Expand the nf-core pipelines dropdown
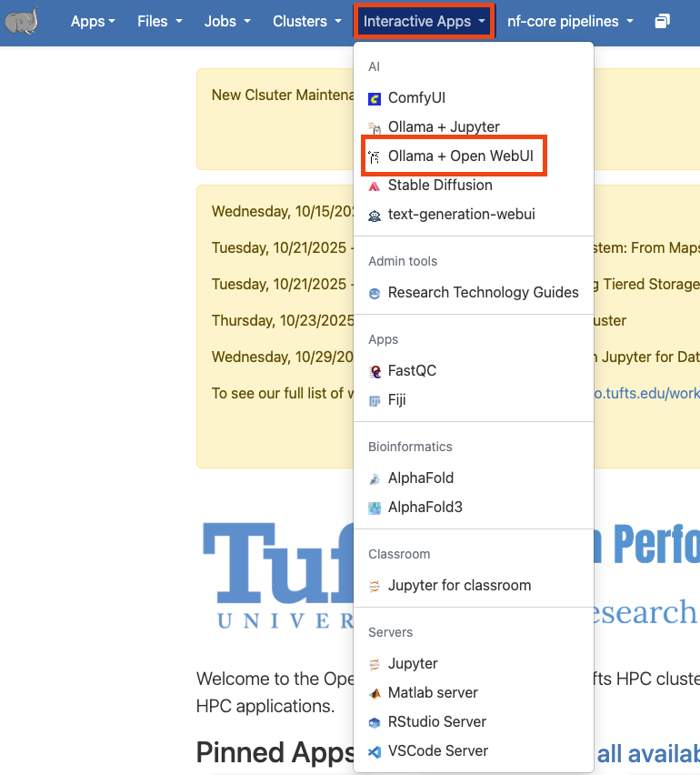This screenshot has width=700, height=775. tap(570, 21)
